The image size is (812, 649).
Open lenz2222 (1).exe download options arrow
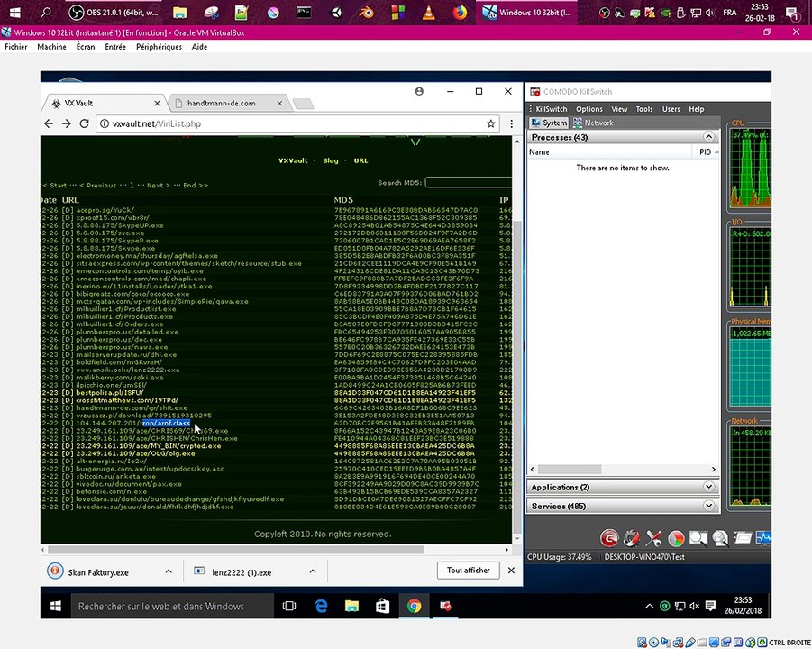coord(312,571)
